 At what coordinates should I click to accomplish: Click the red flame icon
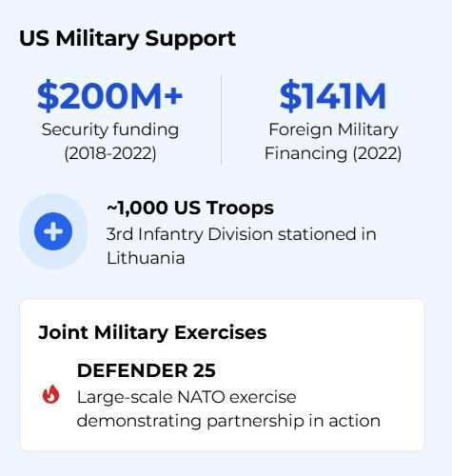50,394
